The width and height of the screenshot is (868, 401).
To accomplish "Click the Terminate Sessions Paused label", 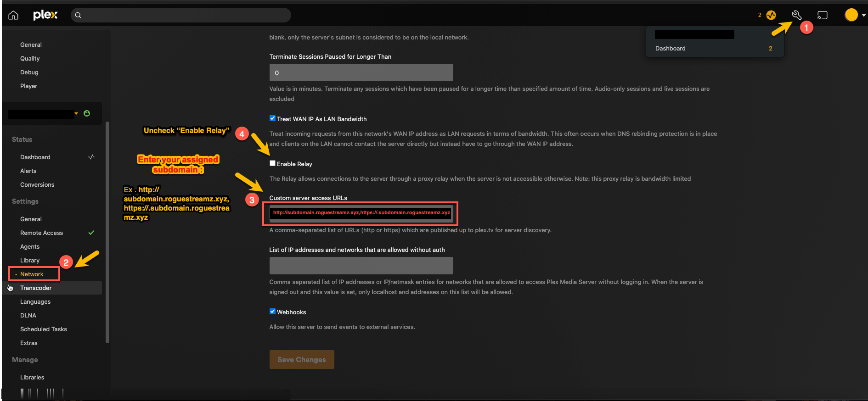I will click(x=330, y=56).
